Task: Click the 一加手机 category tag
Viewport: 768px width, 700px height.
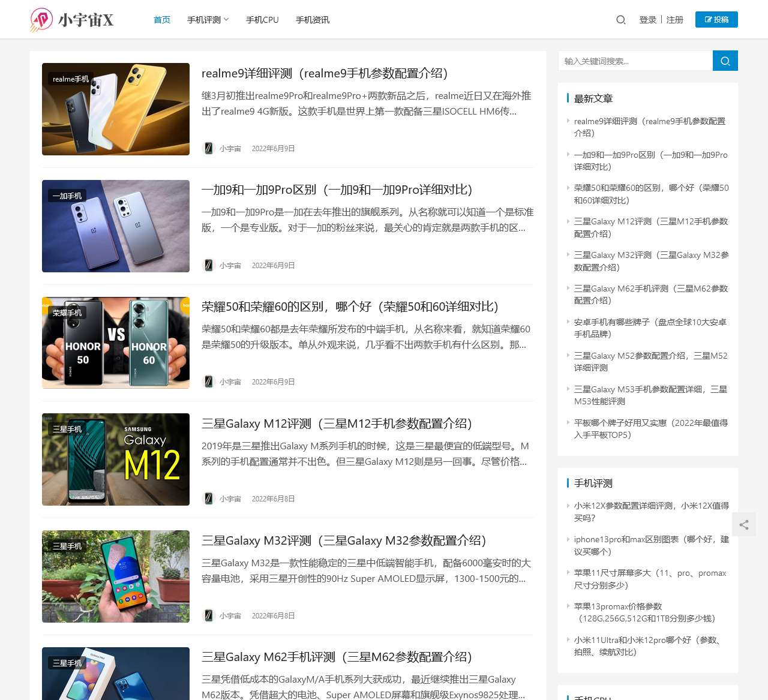Action: 67,196
